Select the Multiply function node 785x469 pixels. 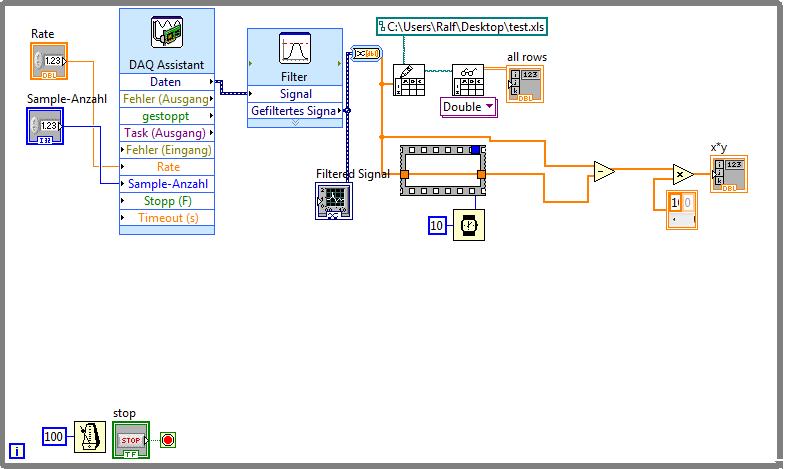[683, 174]
